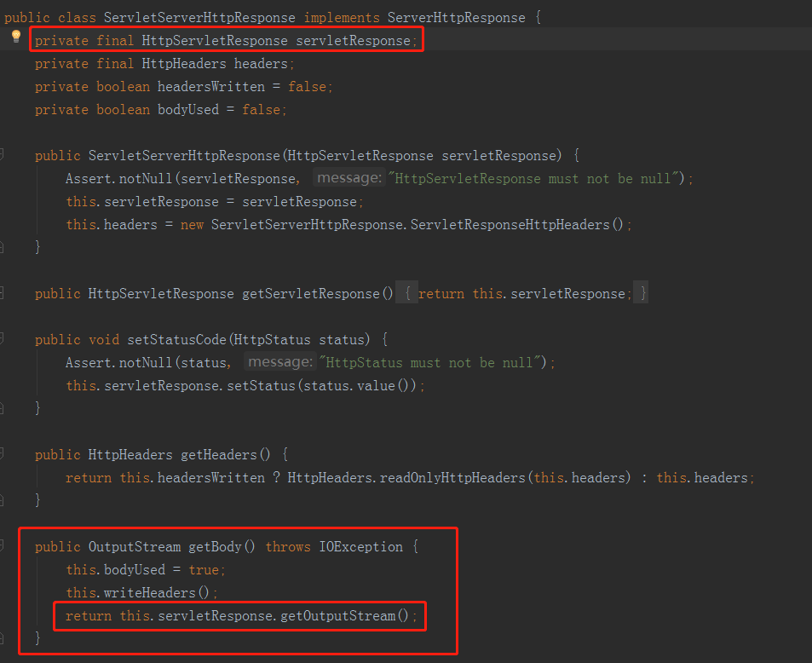The image size is (812, 663).
Task: Click the class name ServletServerHttpResponse in declaration
Action: (199, 17)
